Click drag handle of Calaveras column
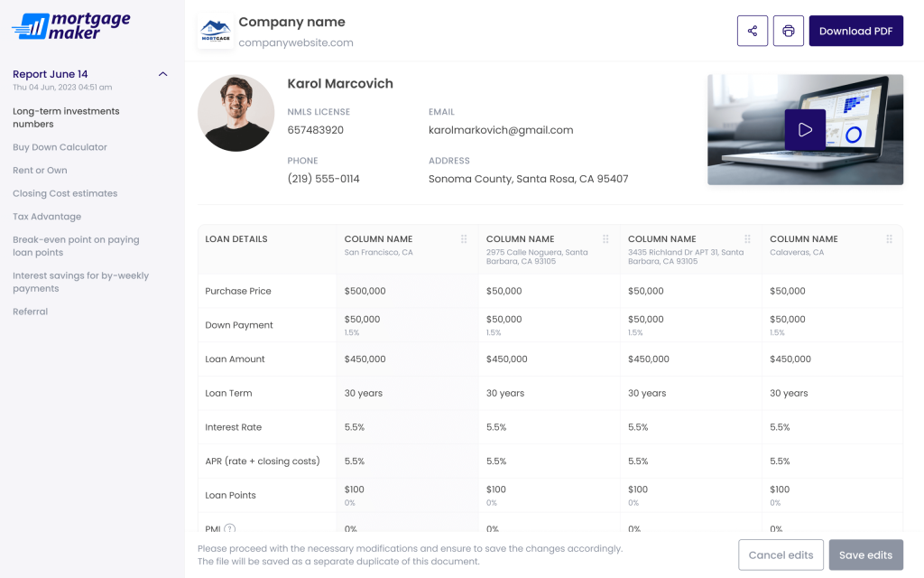 pyautogui.click(x=889, y=239)
